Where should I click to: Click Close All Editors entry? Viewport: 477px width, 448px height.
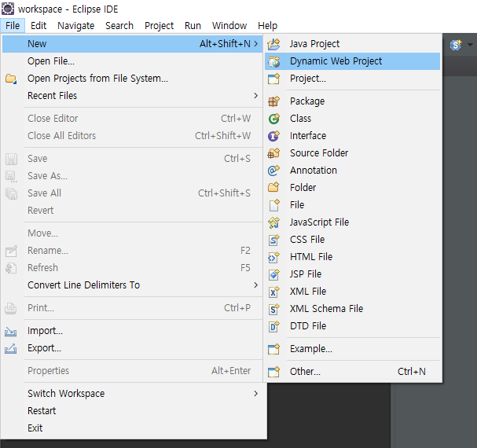coord(132,136)
